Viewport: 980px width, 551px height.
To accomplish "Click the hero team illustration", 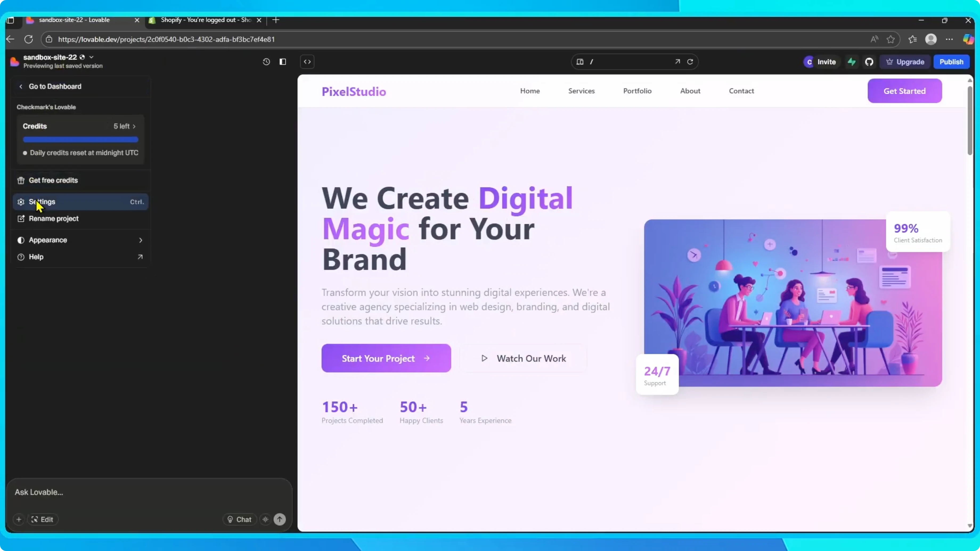I will [x=793, y=303].
